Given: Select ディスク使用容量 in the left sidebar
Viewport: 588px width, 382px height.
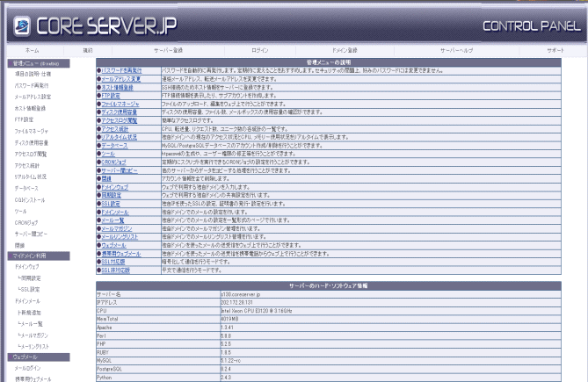Looking at the screenshot, I should coord(31,141).
